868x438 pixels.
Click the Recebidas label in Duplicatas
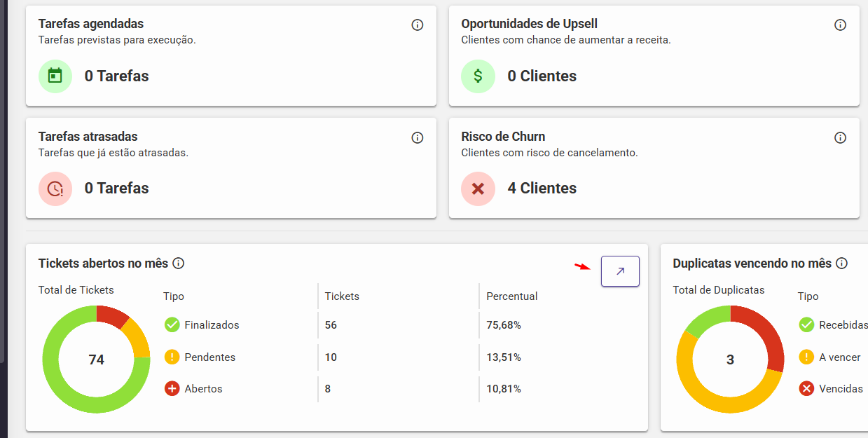[843, 325]
